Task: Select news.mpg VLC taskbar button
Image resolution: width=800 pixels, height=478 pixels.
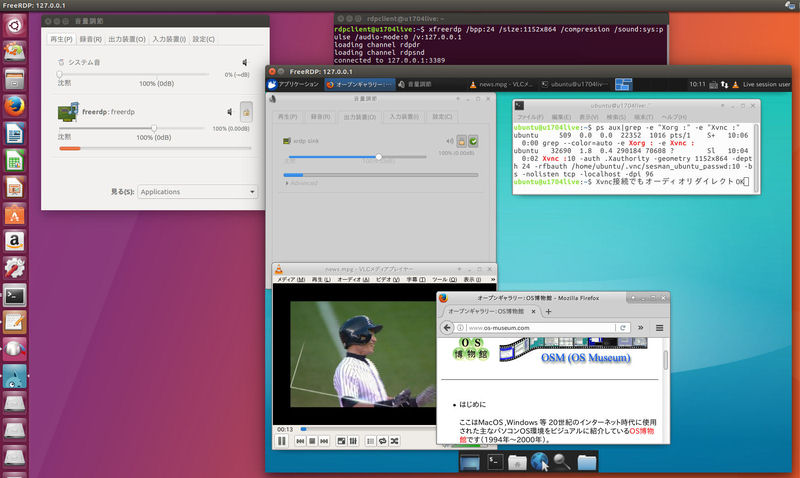Action: [501, 84]
